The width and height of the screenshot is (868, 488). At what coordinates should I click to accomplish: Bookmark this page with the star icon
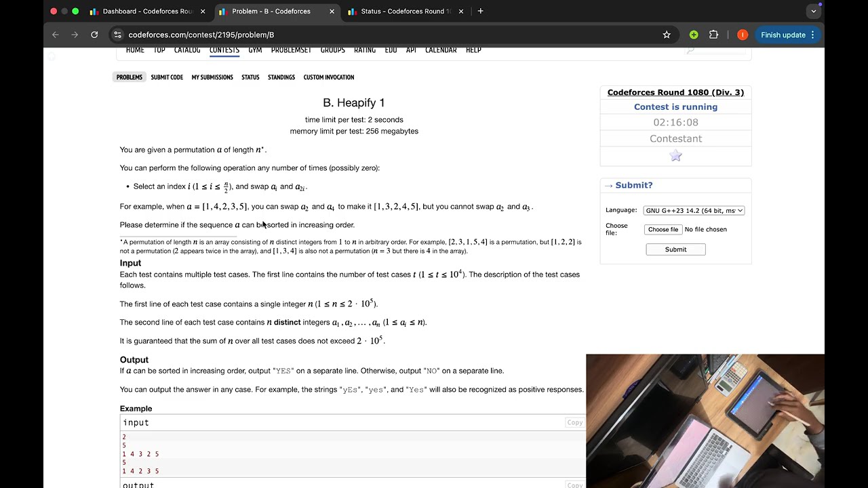pyautogui.click(x=667, y=35)
